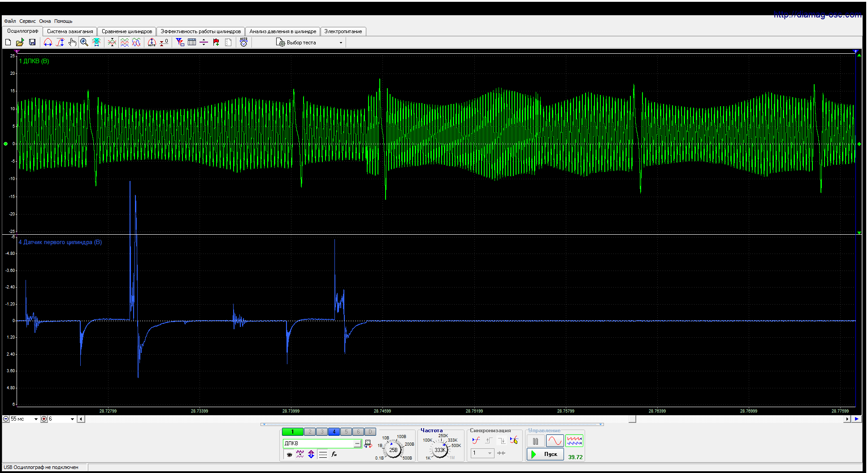Viewport: 868px width, 473px height.
Task: Click the ДПКВ channel name field
Action: pyautogui.click(x=318, y=443)
